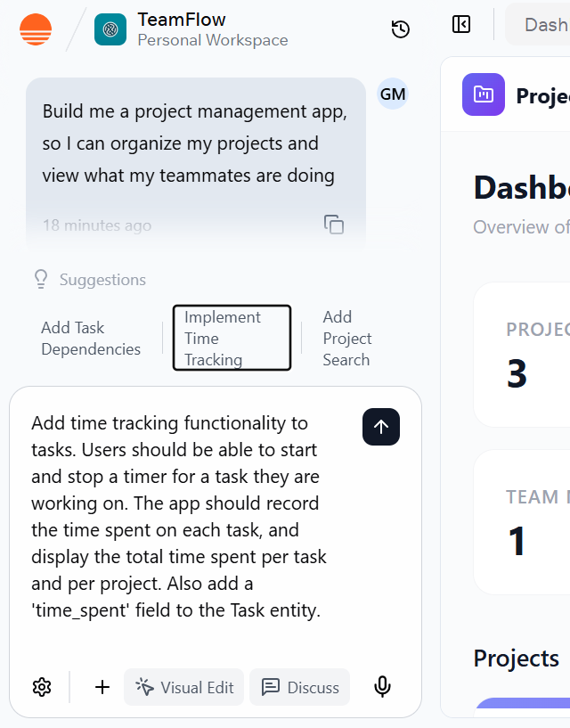
Task: Collapse the chat sidebar panel
Action: point(460,24)
